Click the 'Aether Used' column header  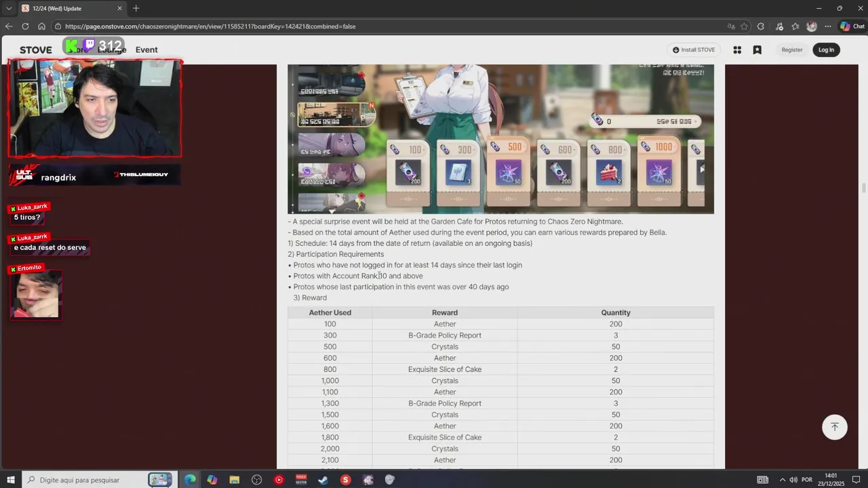(330, 312)
